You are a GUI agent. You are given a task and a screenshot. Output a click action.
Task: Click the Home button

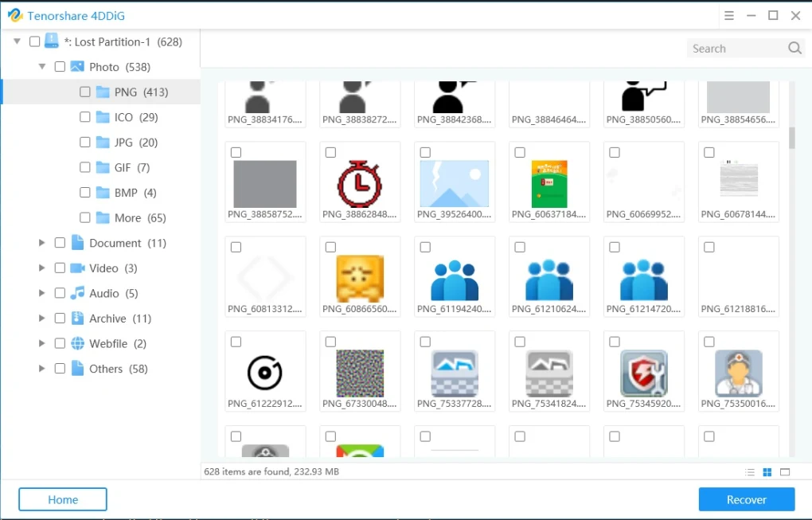click(62, 499)
